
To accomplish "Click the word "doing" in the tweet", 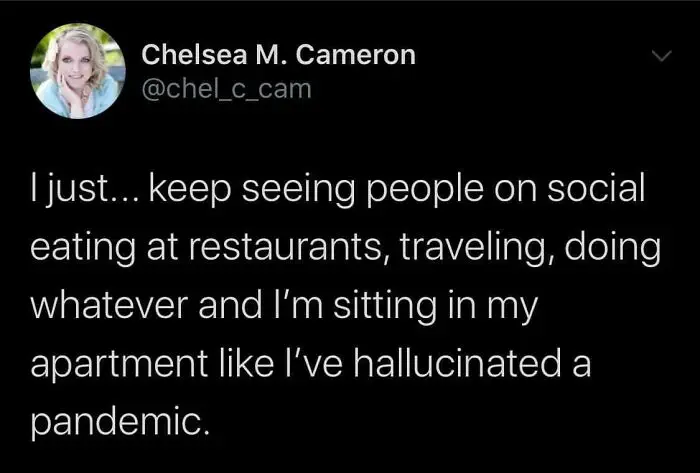I will 613,249.
